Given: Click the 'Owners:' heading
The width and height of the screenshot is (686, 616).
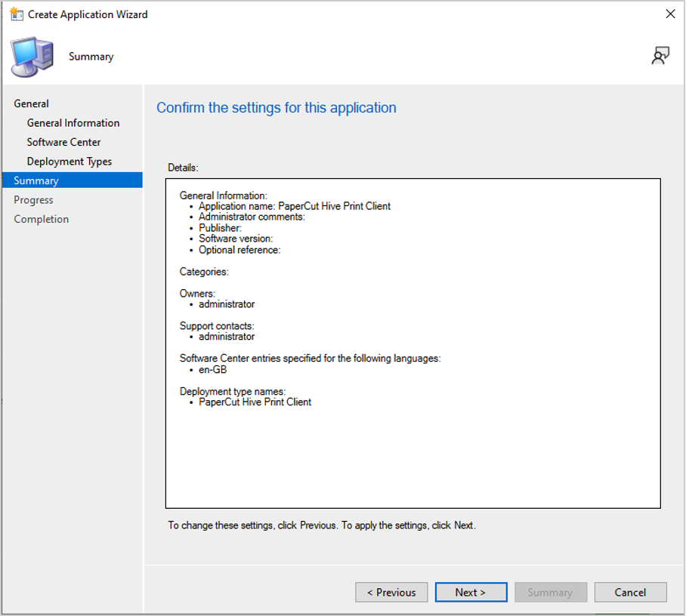Looking at the screenshot, I should pos(197,294).
